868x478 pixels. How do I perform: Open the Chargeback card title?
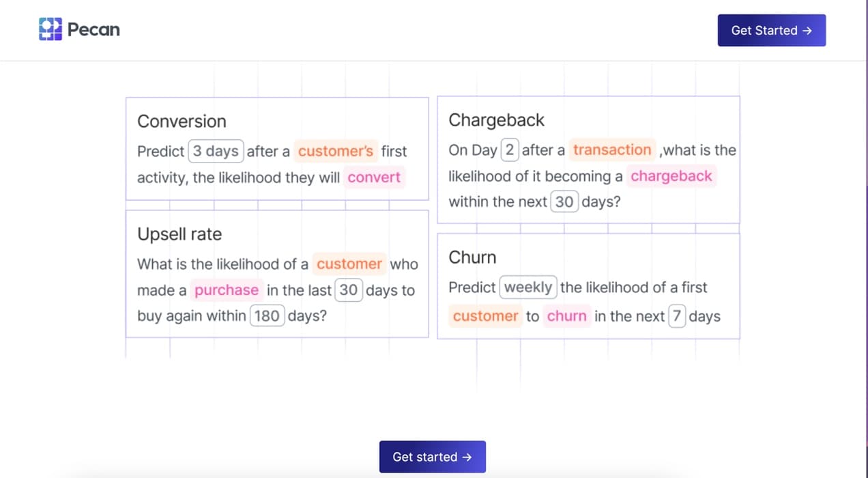(496, 119)
